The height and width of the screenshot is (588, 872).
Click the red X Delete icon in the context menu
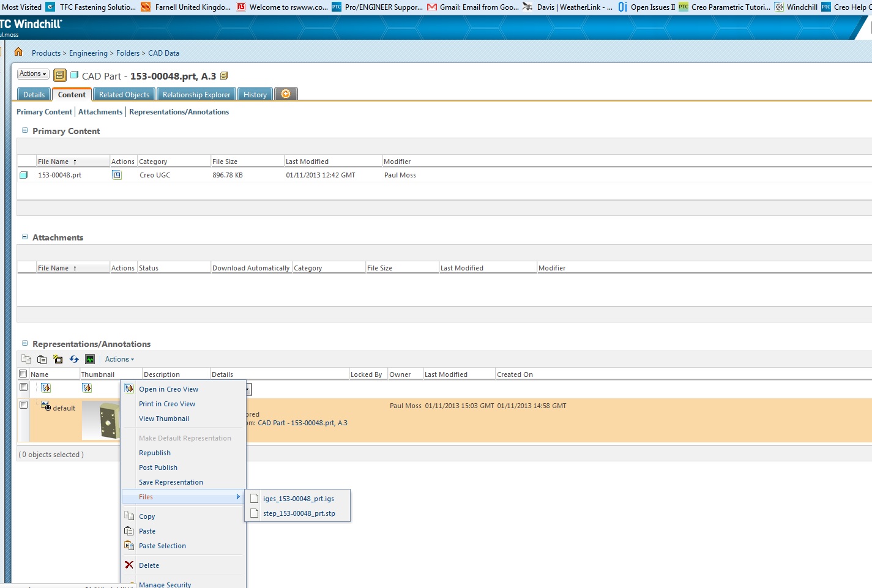(129, 565)
